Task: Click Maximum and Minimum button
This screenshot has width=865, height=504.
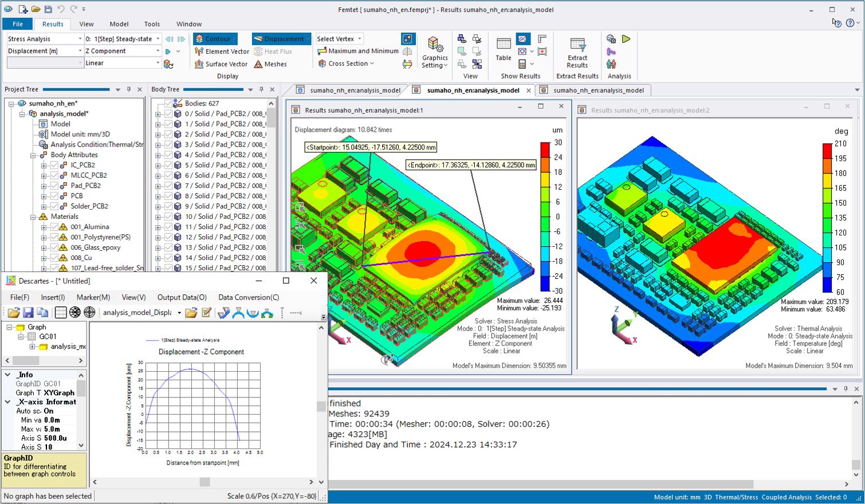Action: tap(358, 51)
